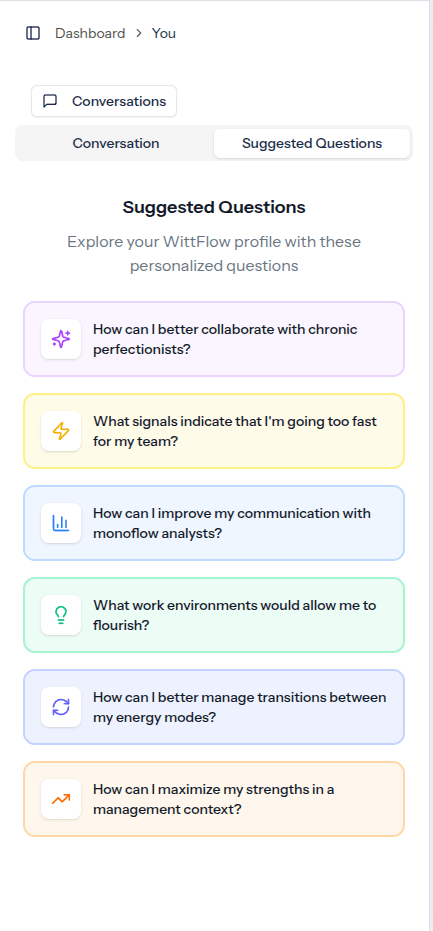Toggle the sidebar panel icon
This screenshot has width=433, height=931.
point(33,33)
